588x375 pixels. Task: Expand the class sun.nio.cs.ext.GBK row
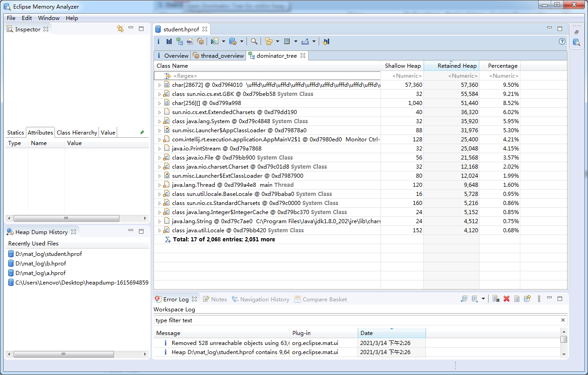pos(159,94)
